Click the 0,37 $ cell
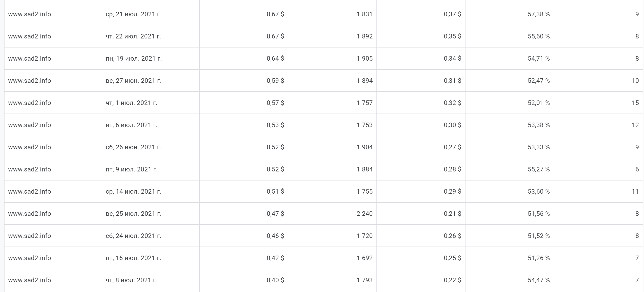Image resolution: width=644 pixels, height=292 pixels. pos(452,14)
